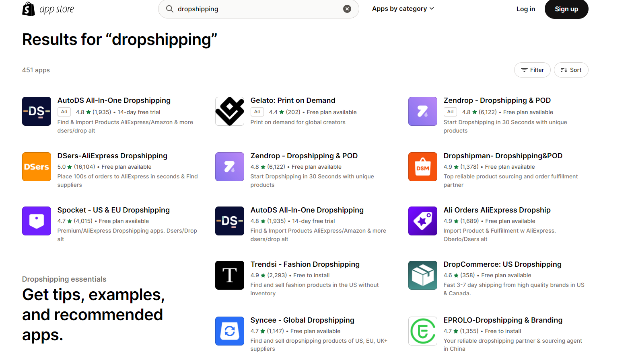Open Zendrop - Dropshipping & POD non-ad title
The height and width of the screenshot is (364, 634).
[304, 156]
